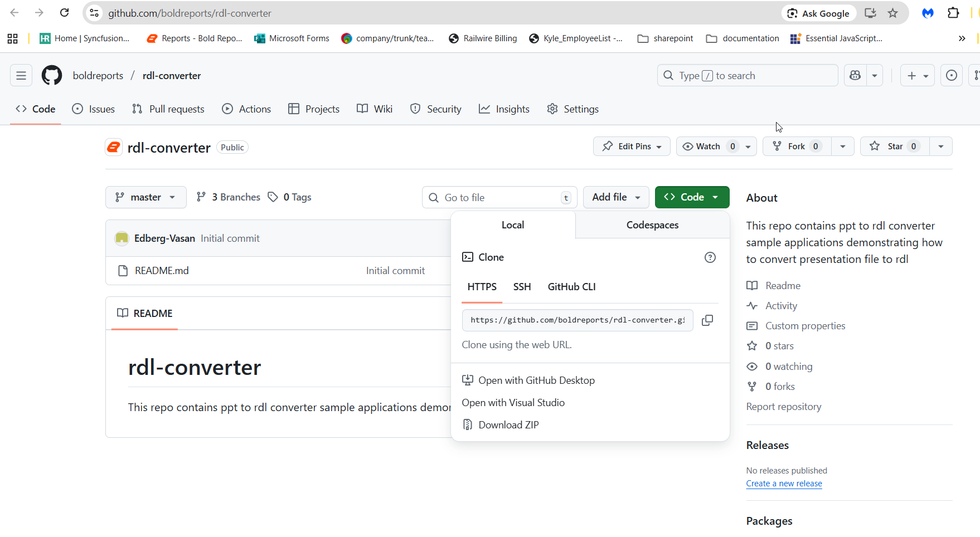This screenshot has width=980, height=537.
Task: Open the GitHub hamburger navigation menu
Action: click(21, 76)
